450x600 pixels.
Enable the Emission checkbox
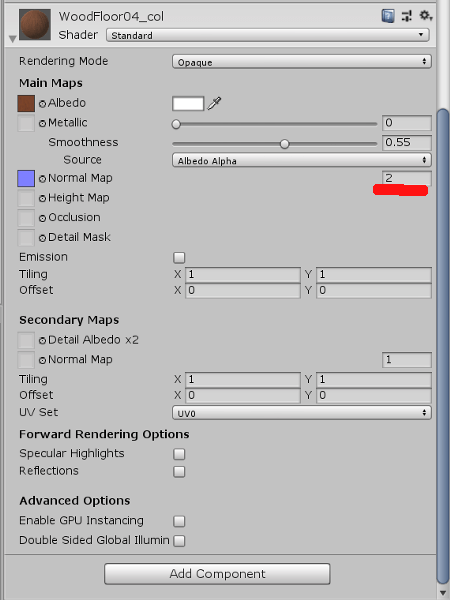(179, 258)
